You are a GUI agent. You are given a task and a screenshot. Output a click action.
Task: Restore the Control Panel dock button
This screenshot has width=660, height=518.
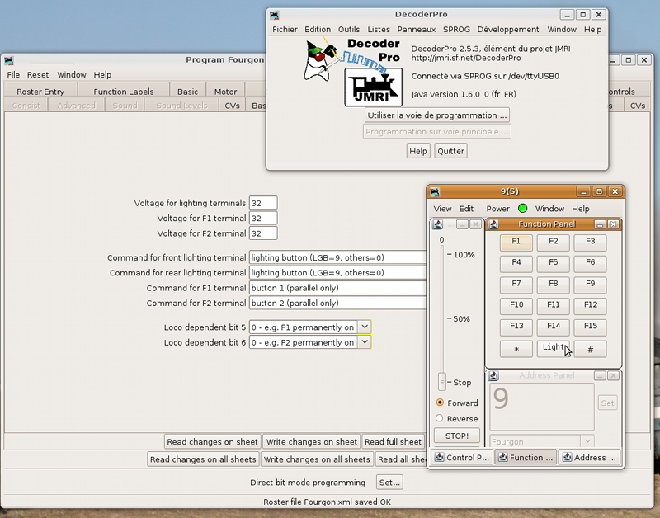(460, 457)
